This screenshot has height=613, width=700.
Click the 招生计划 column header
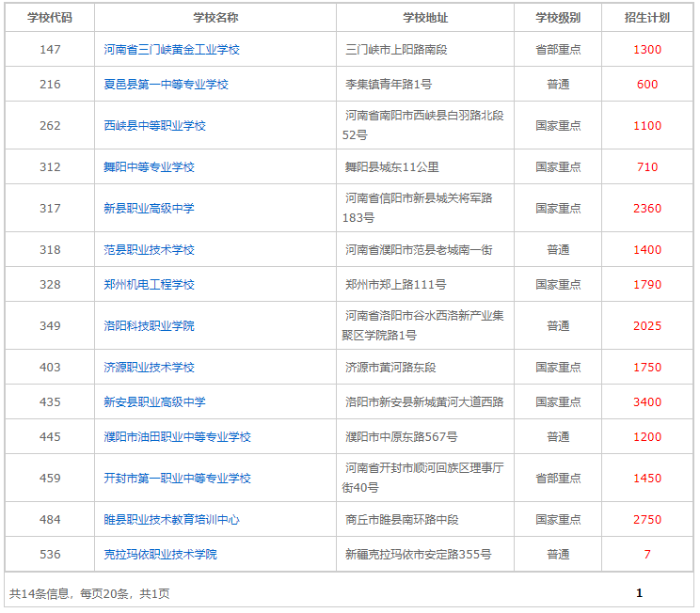[647, 18]
